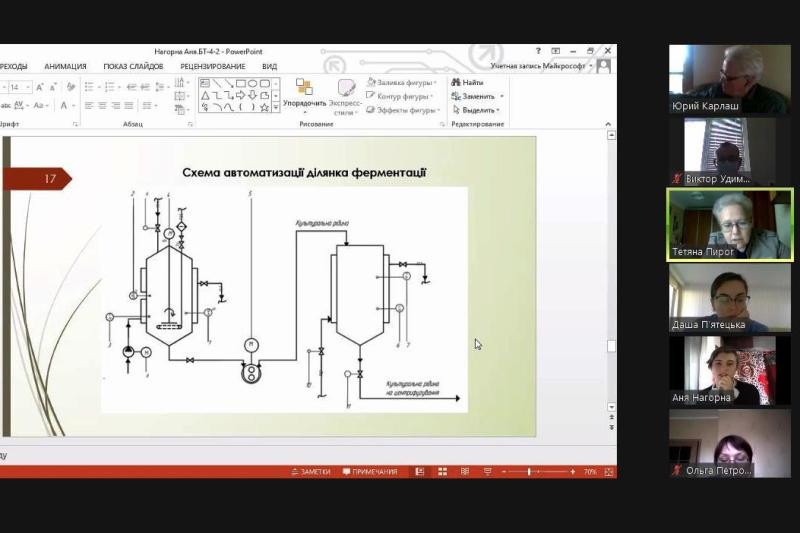Screen dimensions: 800x533
Task: Open Выделить selection dropdown
Action: 478,110
